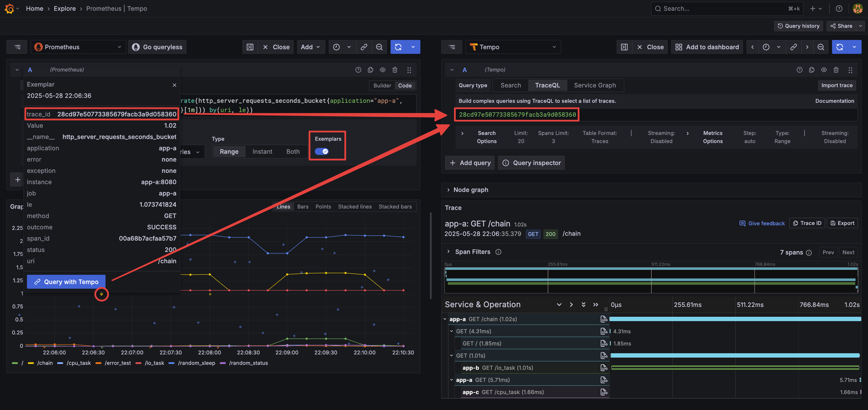Select the Instant query type option
This screenshot has width=868, height=410.
pos(262,151)
